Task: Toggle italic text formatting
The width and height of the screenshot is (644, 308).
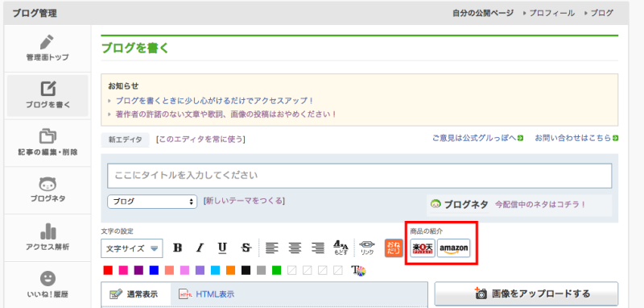Action: tap(200, 248)
